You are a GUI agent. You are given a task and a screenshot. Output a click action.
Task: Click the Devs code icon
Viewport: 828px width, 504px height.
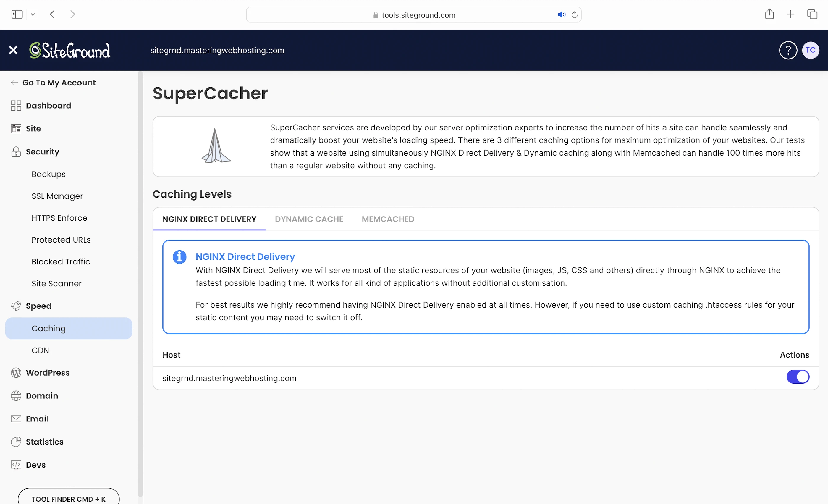tap(16, 465)
